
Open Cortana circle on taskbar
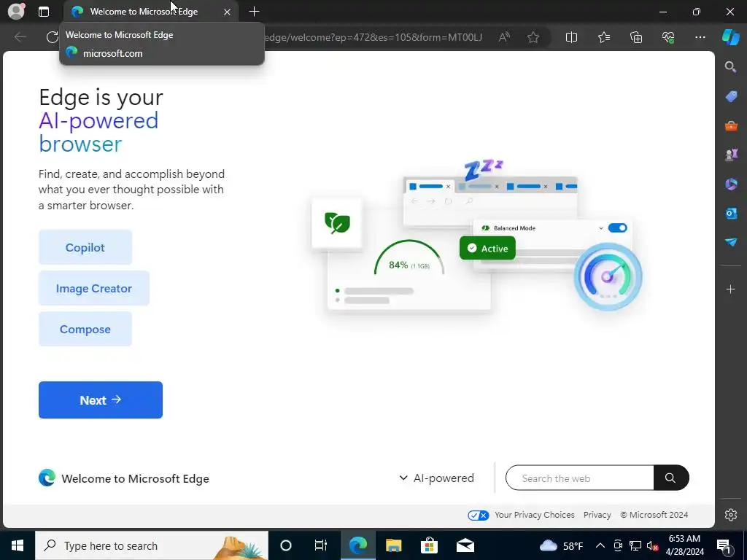pos(286,545)
